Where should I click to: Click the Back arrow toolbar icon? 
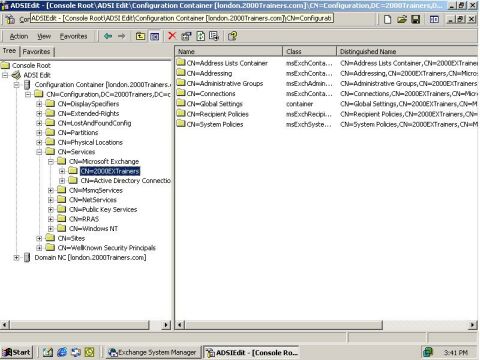click(x=108, y=36)
